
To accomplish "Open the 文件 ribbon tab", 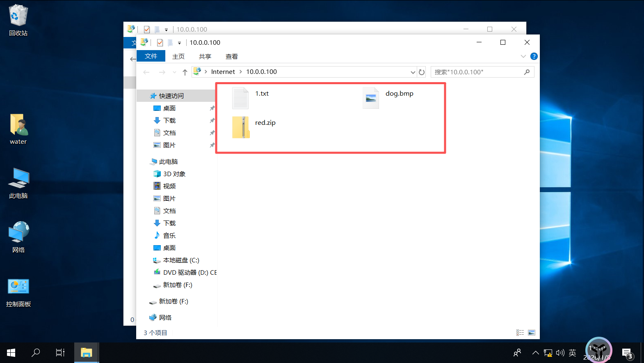I will (151, 56).
